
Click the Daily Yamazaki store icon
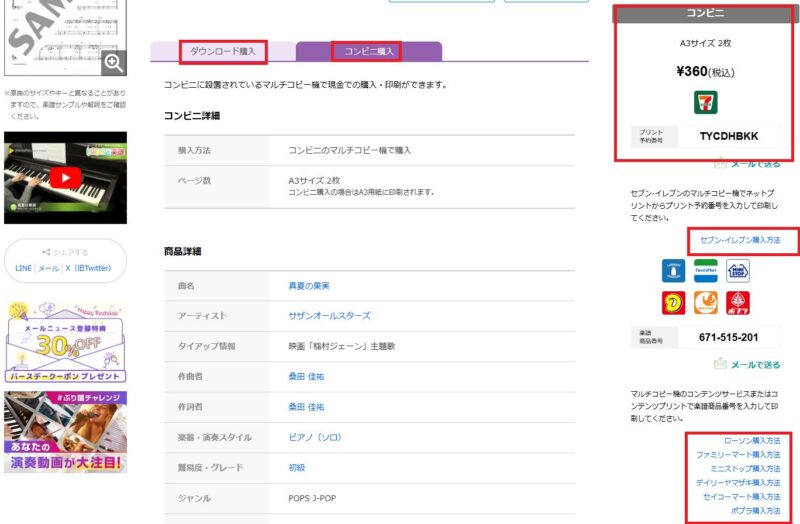675,301
